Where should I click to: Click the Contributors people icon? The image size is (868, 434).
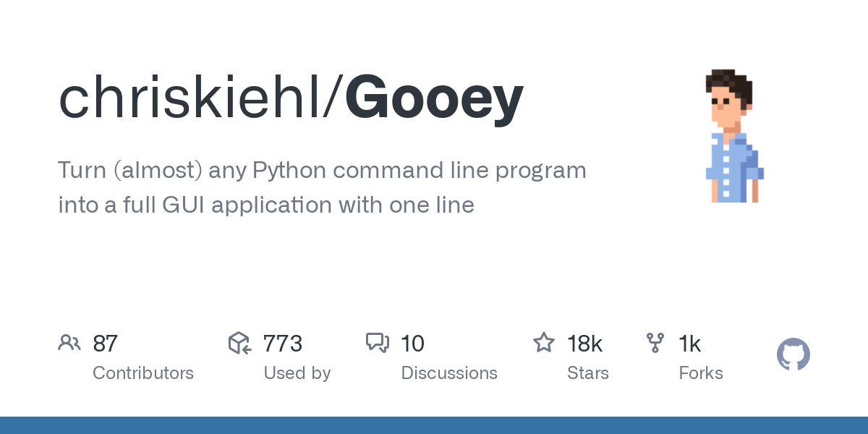[69, 343]
